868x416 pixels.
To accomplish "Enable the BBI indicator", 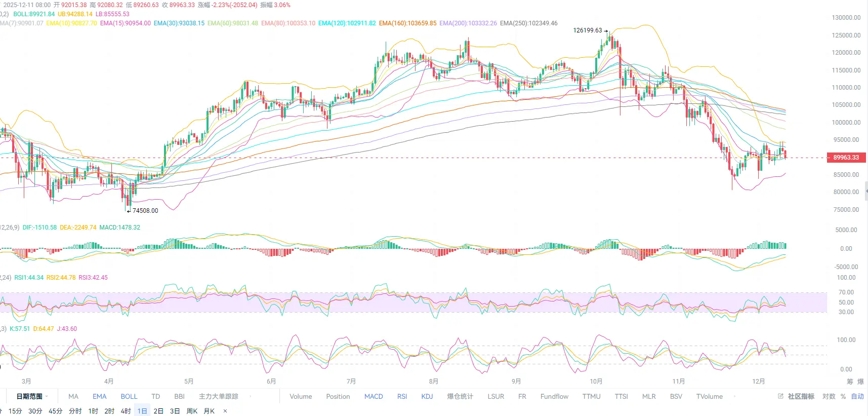I will point(179,396).
